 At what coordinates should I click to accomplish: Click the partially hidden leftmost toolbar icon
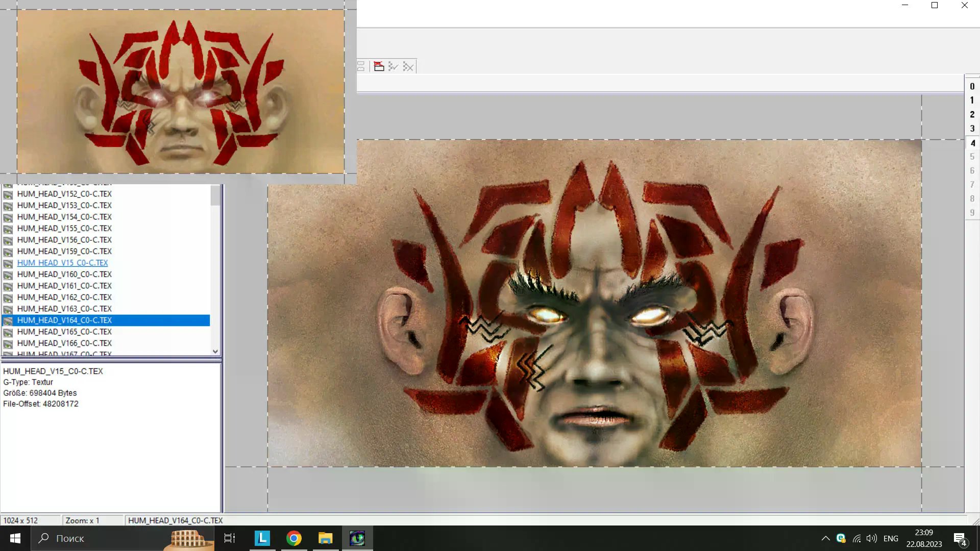tap(361, 66)
